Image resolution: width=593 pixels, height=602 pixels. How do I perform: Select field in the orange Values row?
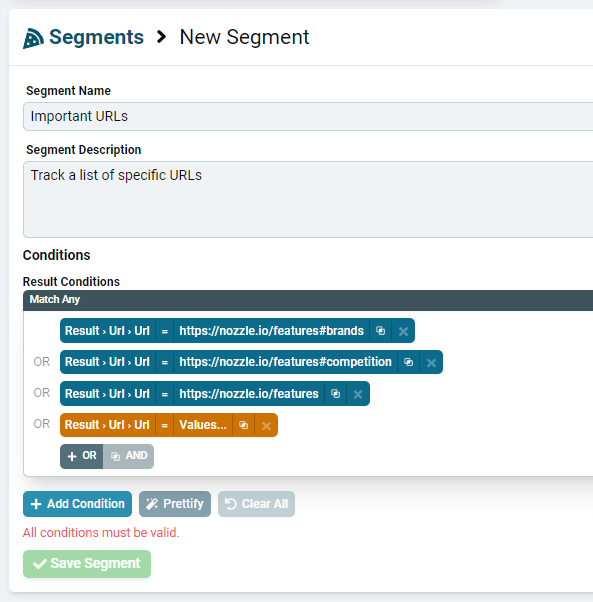coord(107,425)
